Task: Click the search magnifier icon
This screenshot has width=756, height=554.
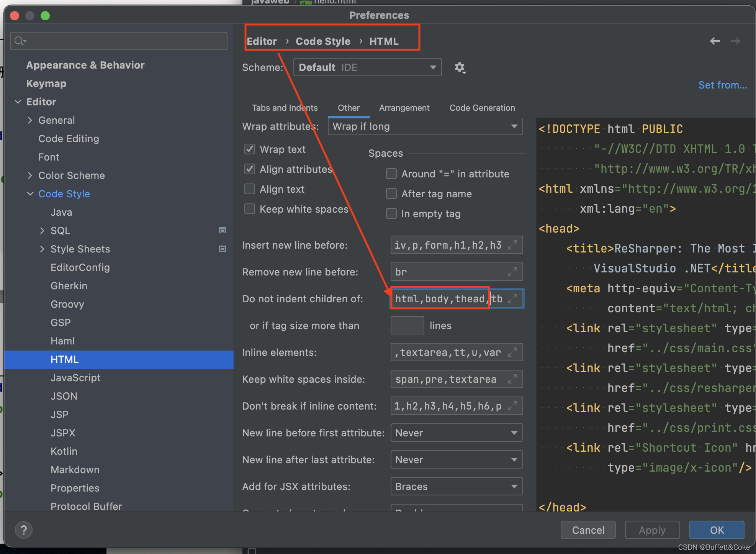Action: point(20,41)
